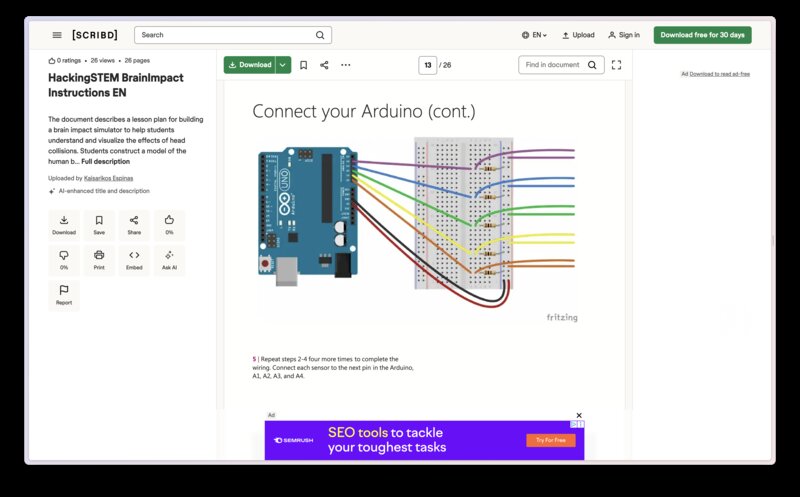Rate document with thumbs up
The height and width of the screenshot is (497, 800).
(169, 225)
